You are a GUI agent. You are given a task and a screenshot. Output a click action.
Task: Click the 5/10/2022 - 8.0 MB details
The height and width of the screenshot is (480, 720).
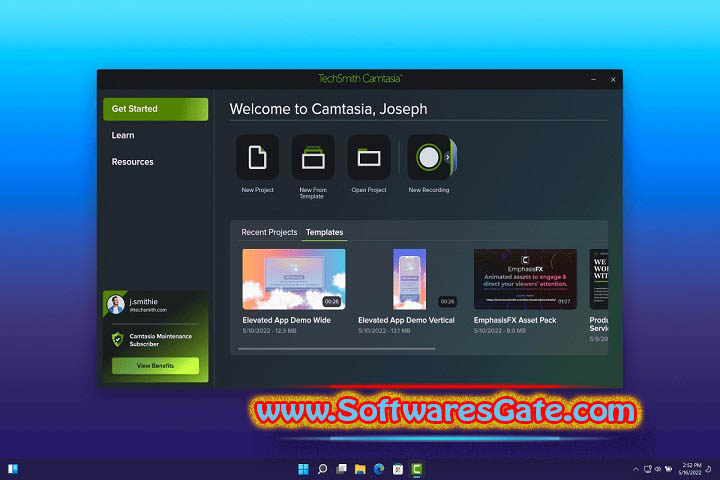click(500, 331)
